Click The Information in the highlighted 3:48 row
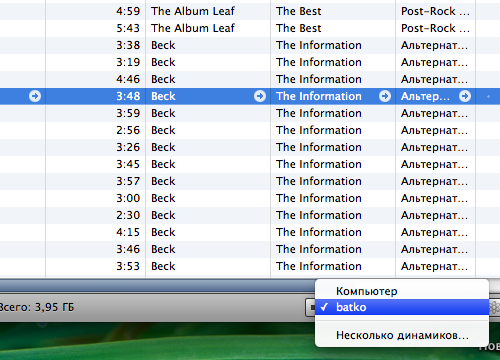This screenshot has height=360, width=500. pos(319,96)
